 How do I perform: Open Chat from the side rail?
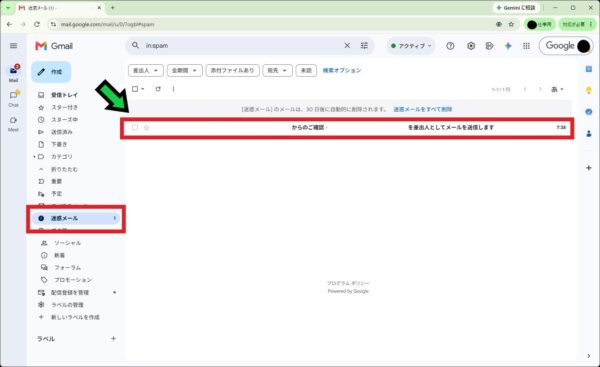(14, 98)
